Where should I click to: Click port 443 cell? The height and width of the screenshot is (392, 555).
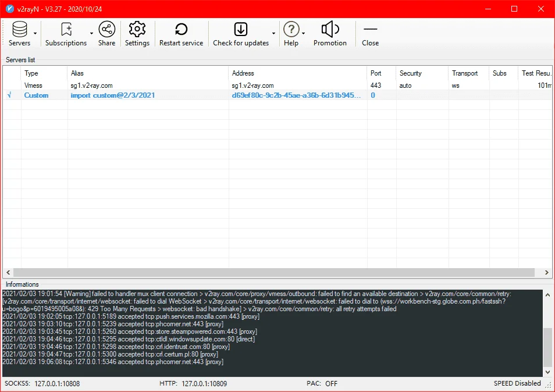[x=376, y=85]
